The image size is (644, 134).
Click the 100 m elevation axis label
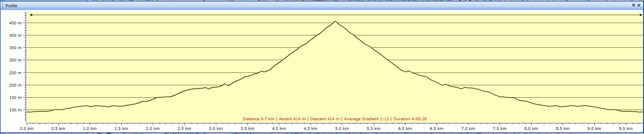tap(15, 110)
